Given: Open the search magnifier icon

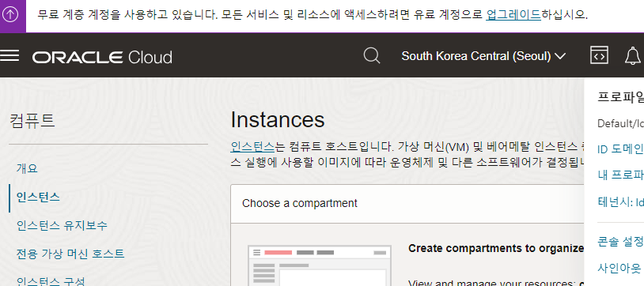Looking at the screenshot, I should 372,55.
